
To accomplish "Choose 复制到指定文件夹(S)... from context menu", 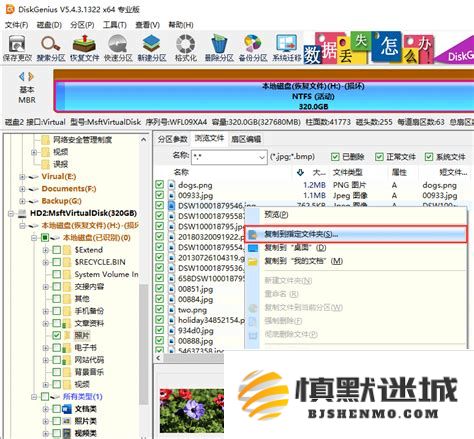I will pos(355,234).
